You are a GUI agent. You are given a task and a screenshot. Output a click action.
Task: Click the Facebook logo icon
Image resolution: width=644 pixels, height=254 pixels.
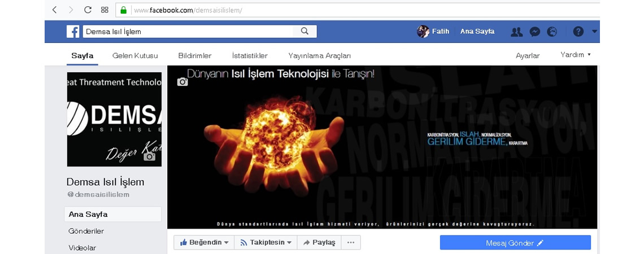73,32
